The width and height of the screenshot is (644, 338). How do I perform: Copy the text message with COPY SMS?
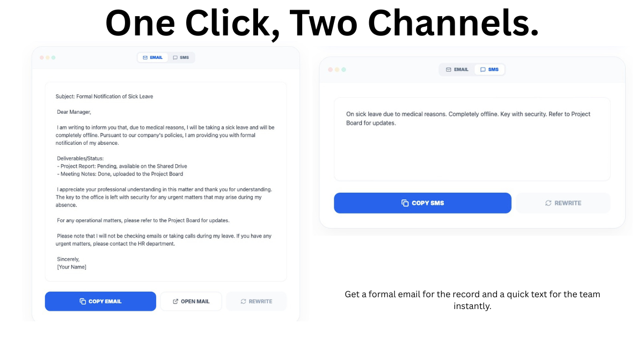click(422, 203)
